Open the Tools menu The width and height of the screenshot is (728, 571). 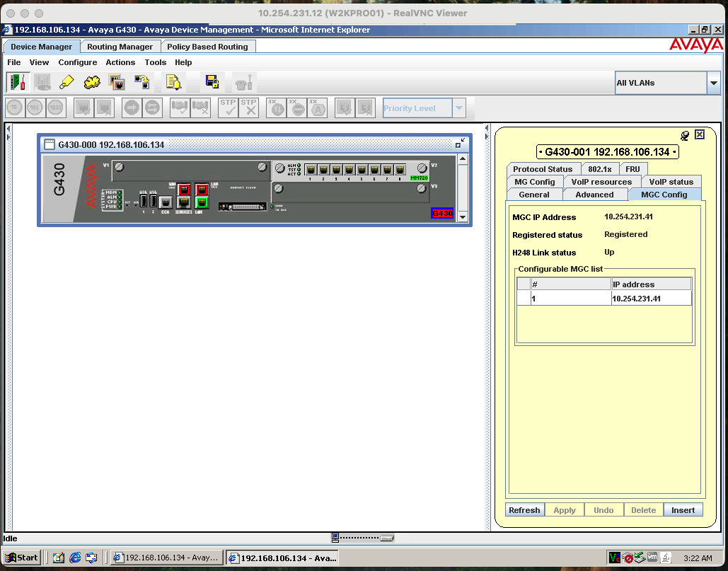[x=155, y=62]
